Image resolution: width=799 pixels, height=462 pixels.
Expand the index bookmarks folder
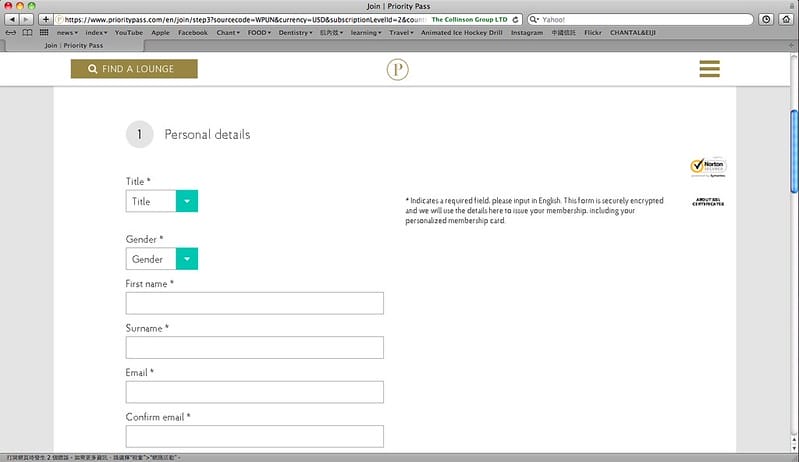96,33
